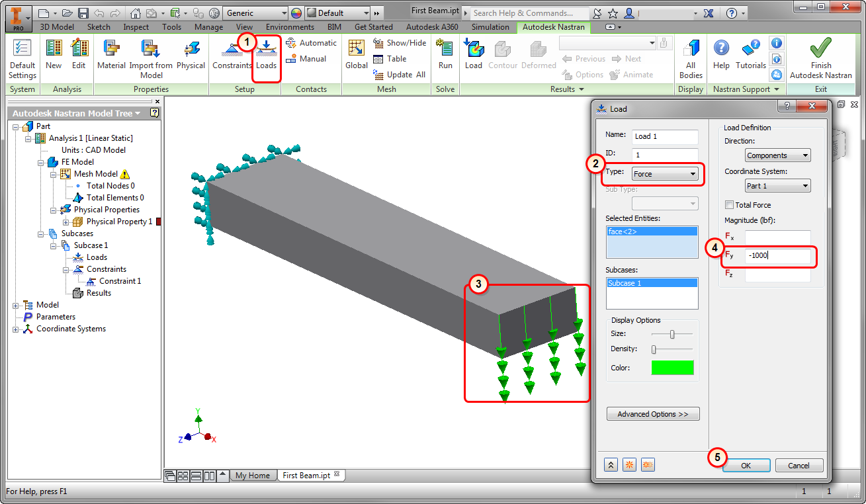866x504 pixels.
Task: Switch to the Inspect ribbon tab
Action: [136, 27]
